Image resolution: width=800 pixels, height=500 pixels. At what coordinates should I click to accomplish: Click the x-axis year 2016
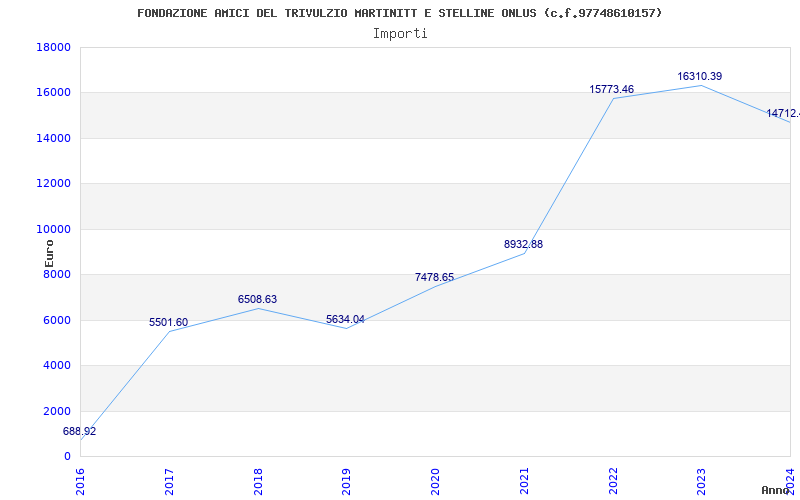[81, 482]
